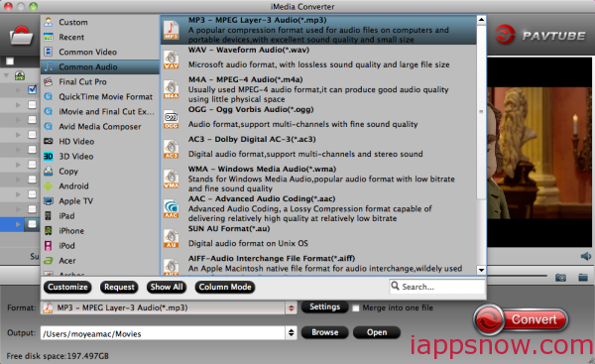Image resolution: width=595 pixels, height=364 pixels.
Task: Toggle checkbox in the highlighted blue row
Action: [33, 224]
